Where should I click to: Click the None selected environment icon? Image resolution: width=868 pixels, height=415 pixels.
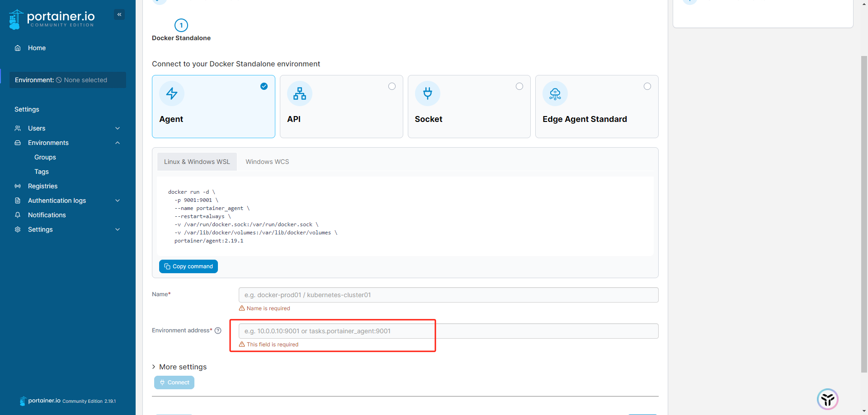(x=59, y=80)
